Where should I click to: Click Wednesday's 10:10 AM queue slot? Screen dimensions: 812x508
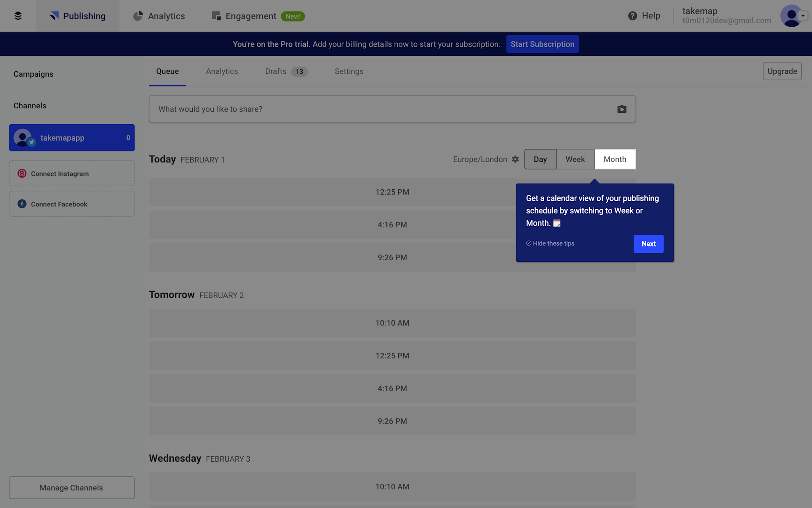point(392,487)
